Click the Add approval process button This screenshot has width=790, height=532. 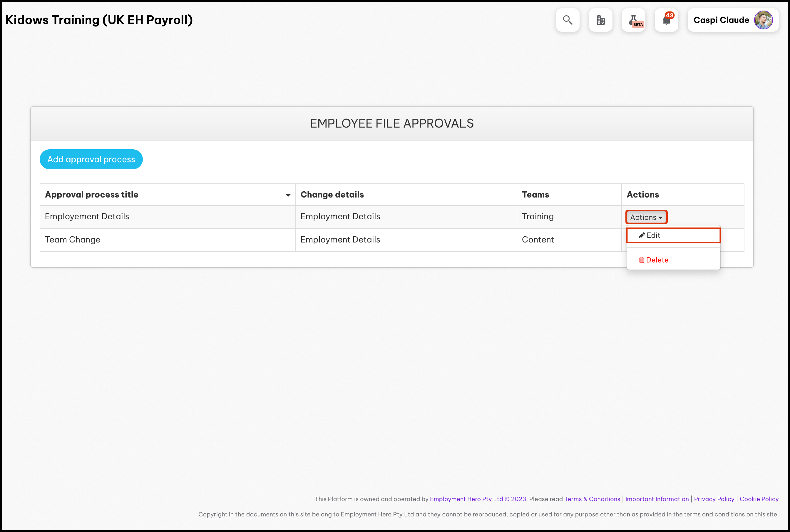click(x=91, y=160)
